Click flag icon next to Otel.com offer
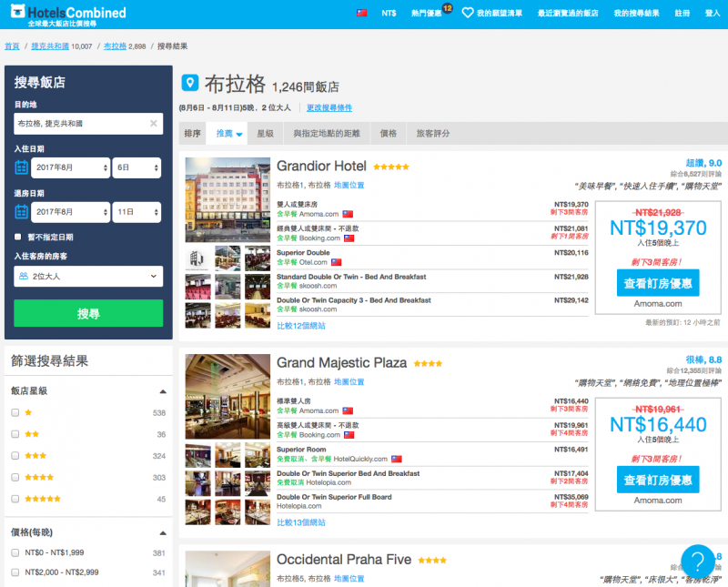Viewport: 728px width, 587px height. (x=337, y=262)
